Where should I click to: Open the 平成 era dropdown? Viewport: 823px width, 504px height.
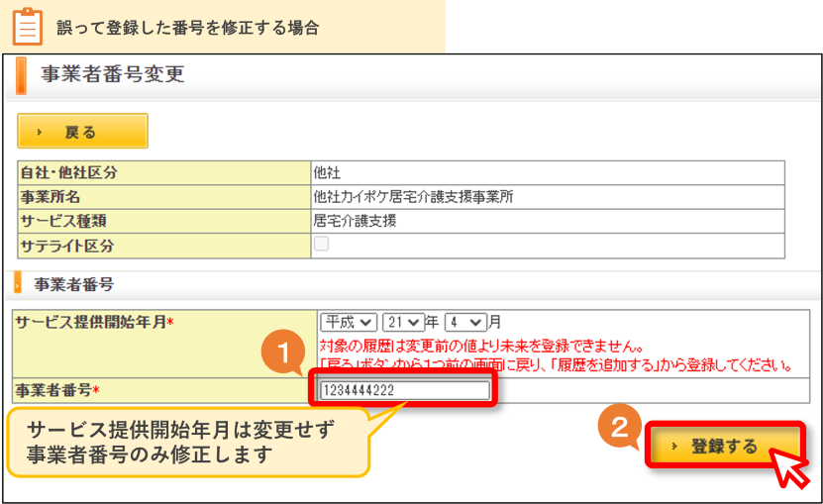pos(349,322)
